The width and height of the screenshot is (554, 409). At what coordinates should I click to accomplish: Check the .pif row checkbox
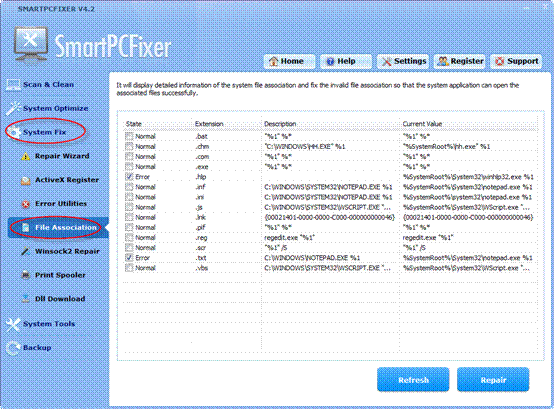coord(129,227)
